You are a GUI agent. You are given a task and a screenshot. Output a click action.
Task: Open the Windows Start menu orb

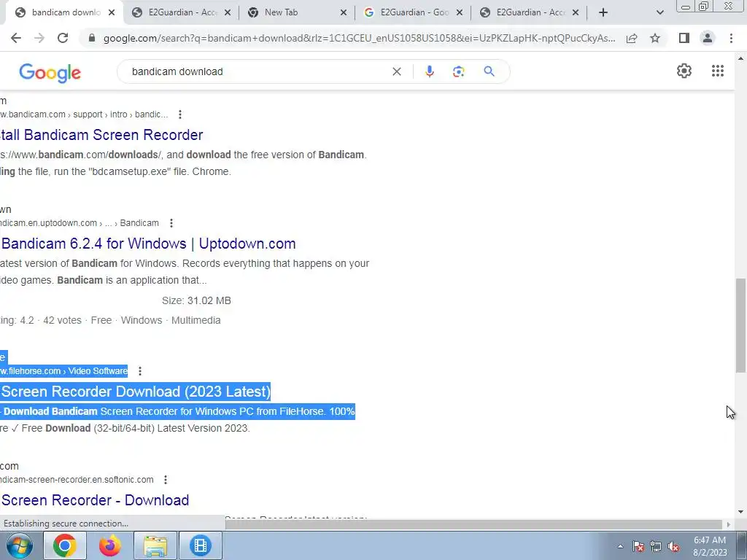(x=20, y=545)
